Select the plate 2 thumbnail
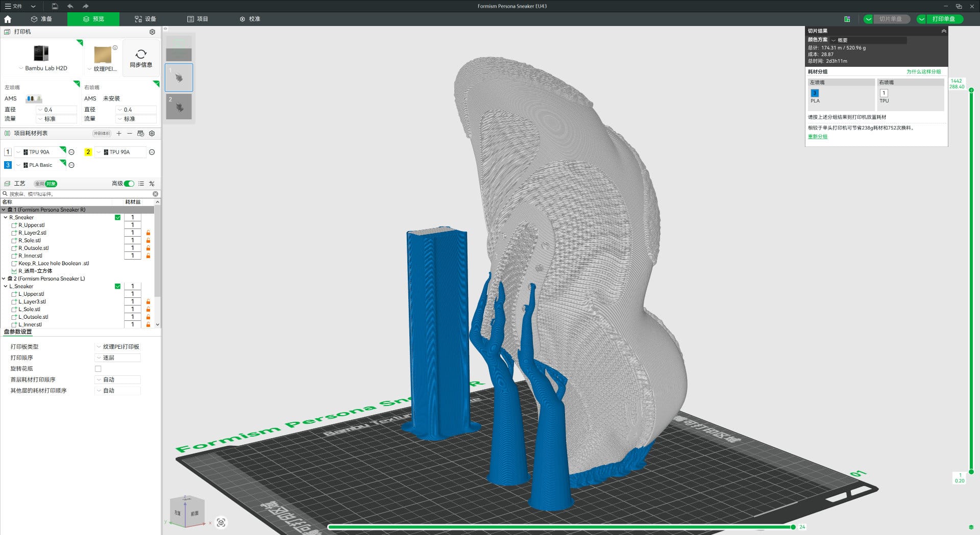The height and width of the screenshot is (535, 980). click(179, 107)
